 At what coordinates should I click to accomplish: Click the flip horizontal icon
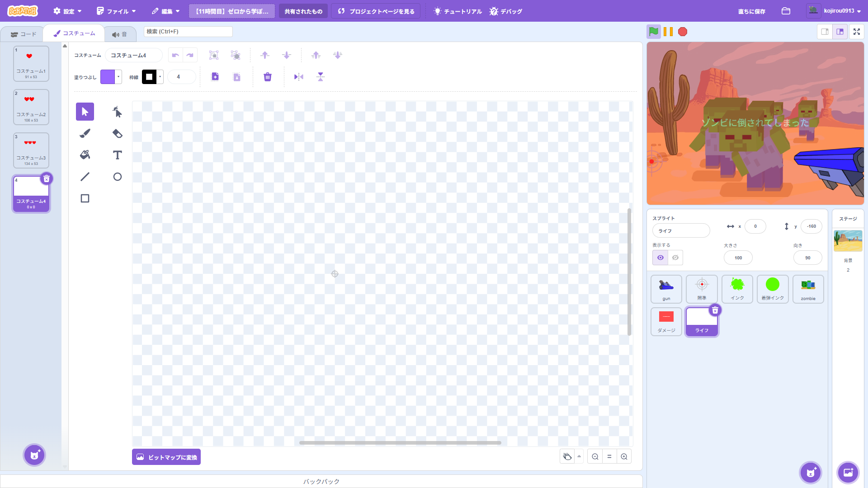tap(298, 77)
